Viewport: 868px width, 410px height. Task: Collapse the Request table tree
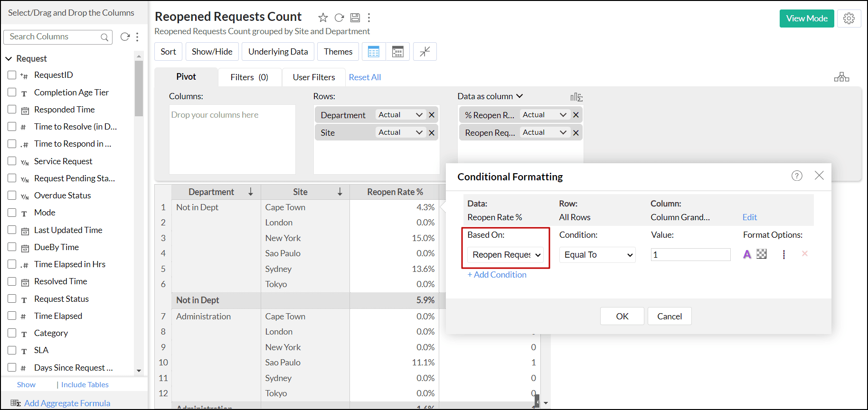(x=9, y=58)
